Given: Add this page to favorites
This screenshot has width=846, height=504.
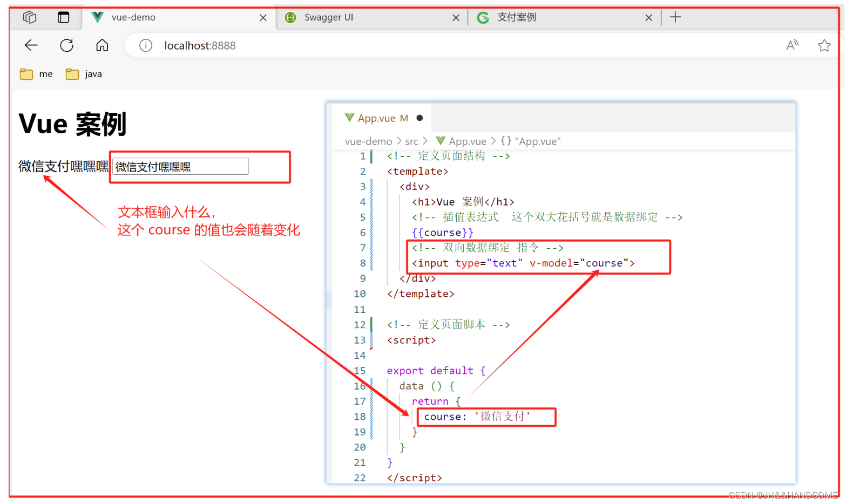Looking at the screenshot, I should [x=824, y=45].
